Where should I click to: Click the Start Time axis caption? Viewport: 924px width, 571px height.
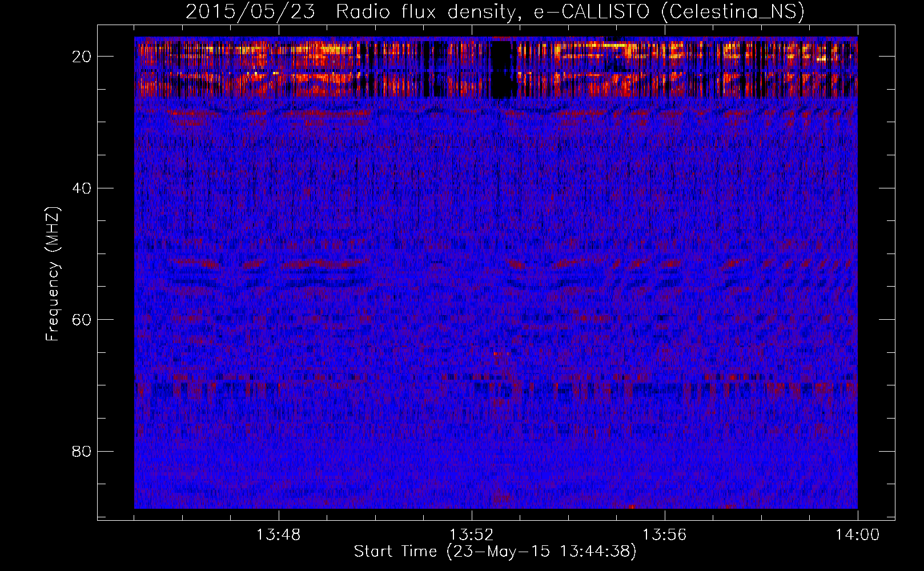click(x=495, y=552)
